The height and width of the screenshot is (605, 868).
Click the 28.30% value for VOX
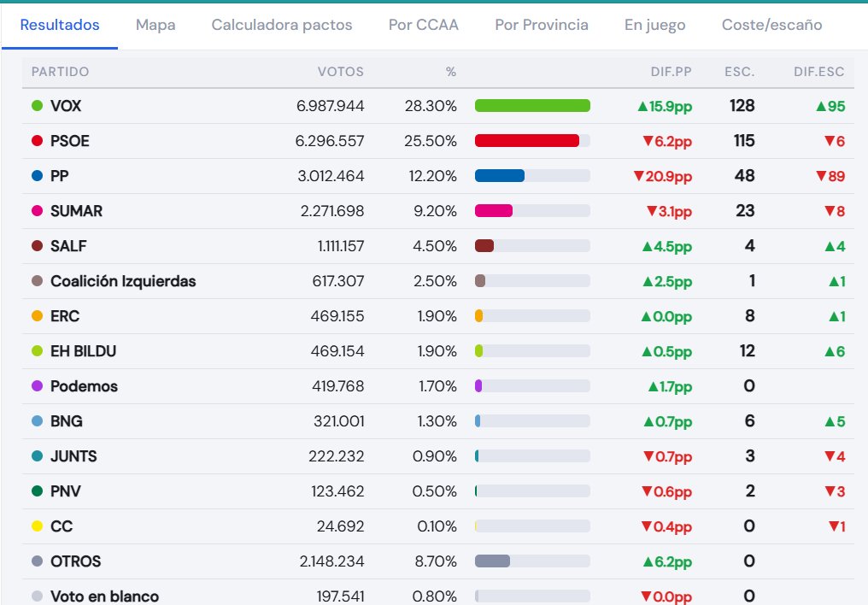click(x=431, y=106)
